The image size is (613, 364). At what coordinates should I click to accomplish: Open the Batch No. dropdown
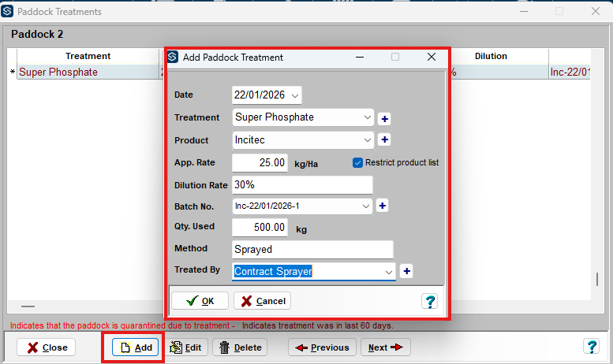(x=365, y=206)
